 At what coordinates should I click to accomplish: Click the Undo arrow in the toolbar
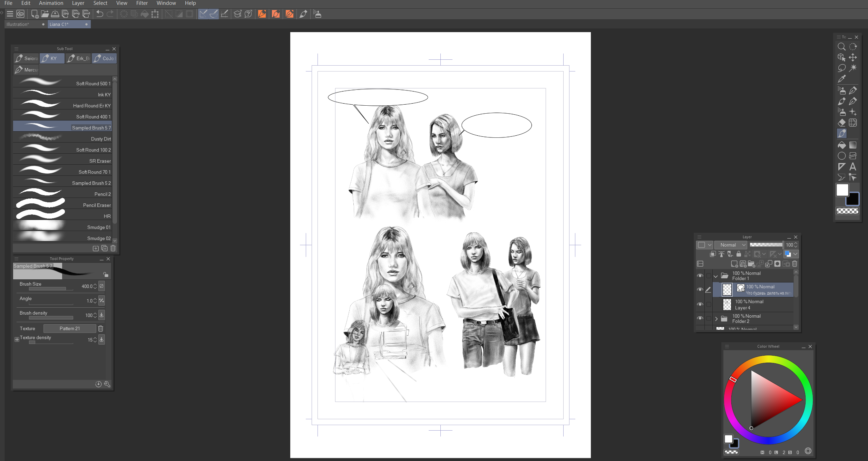tap(100, 14)
